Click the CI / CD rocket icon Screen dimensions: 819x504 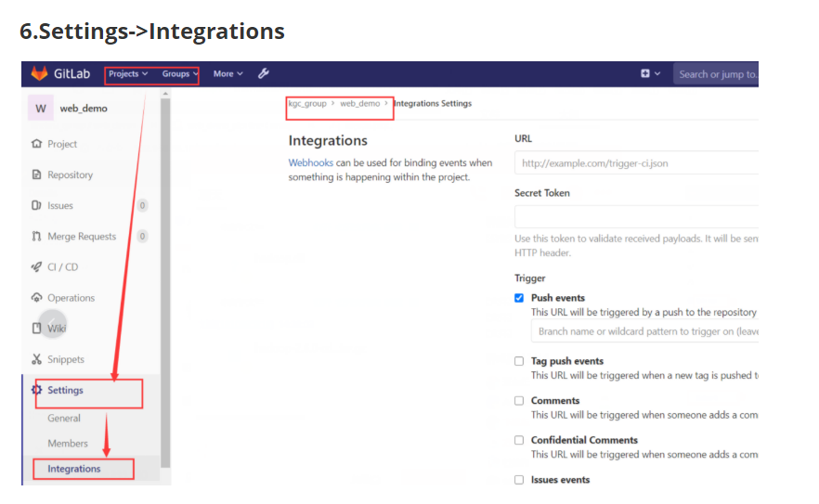(x=37, y=267)
